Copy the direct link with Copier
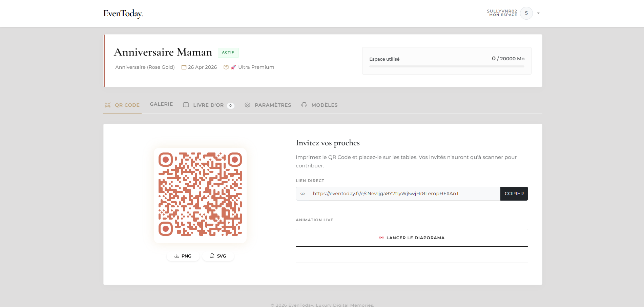This screenshot has width=644, height=307. (x=514, y=193)
